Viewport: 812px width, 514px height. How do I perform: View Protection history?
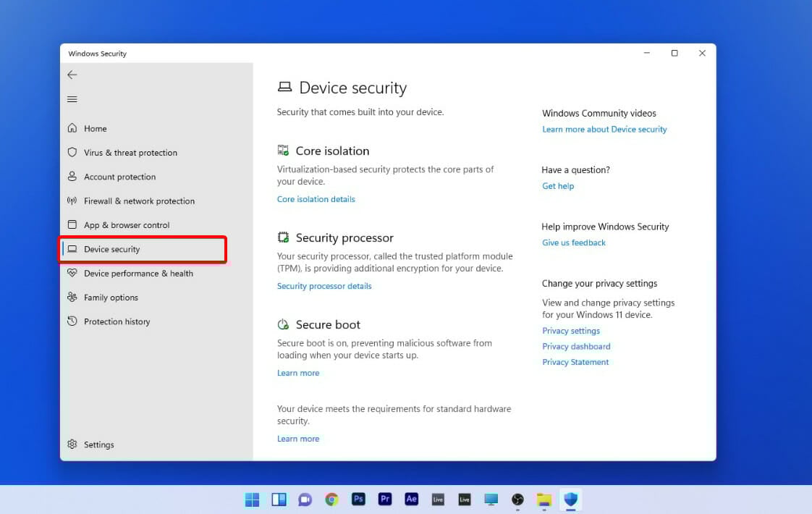pyautogui.click(x=117, y=321)
